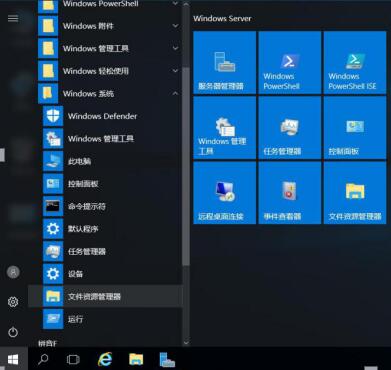Open 文件资源管理器 tile

click(x=355, y=193)
